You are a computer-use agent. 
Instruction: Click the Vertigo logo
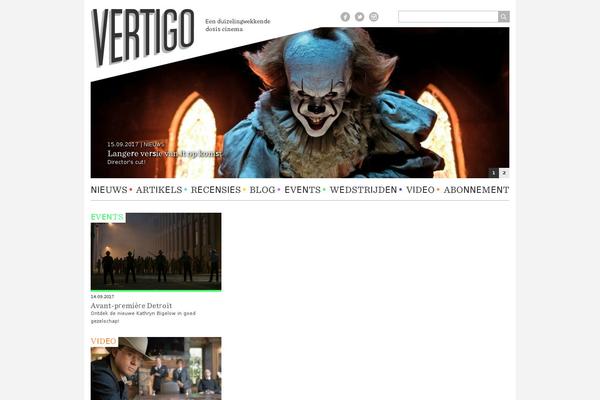coord(143,37)
